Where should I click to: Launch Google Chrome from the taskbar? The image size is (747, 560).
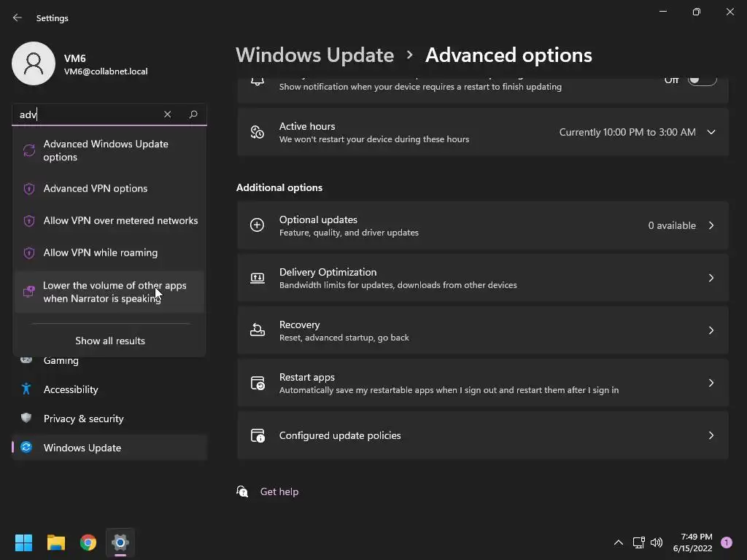point(88,542)
